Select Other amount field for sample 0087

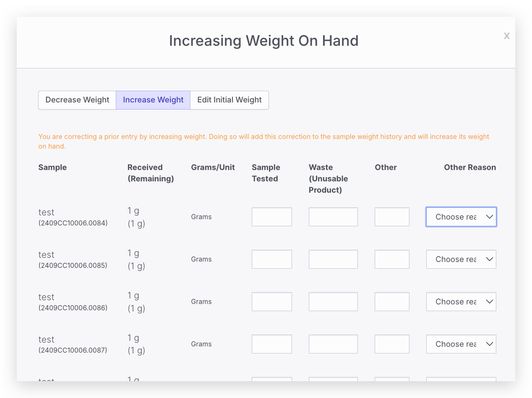point(392,344)
